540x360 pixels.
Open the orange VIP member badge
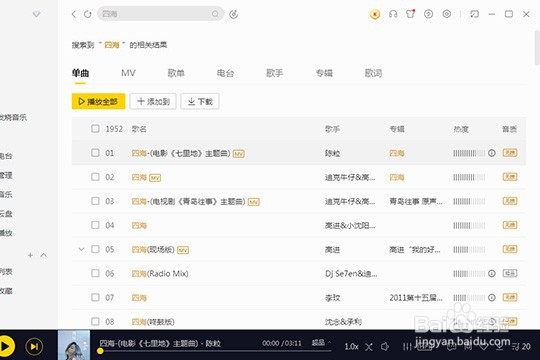(x=375, y=14)
